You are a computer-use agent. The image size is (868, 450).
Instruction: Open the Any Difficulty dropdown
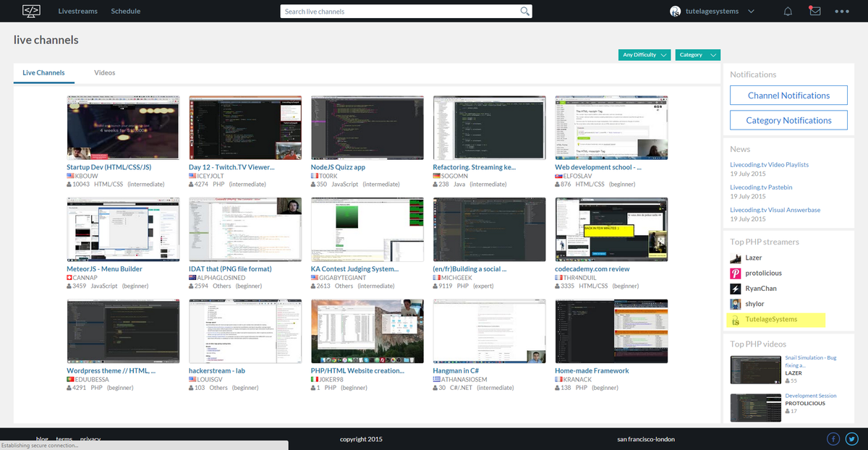644,54
